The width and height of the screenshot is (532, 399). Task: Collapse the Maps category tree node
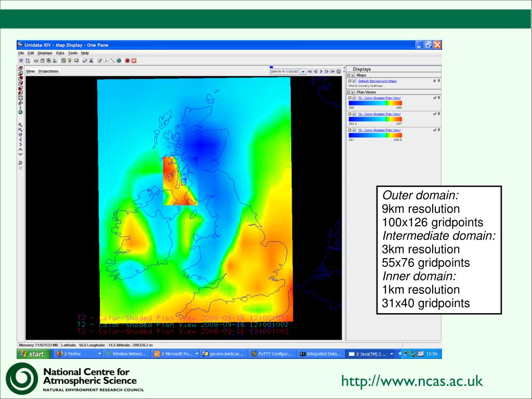(349, 75)
